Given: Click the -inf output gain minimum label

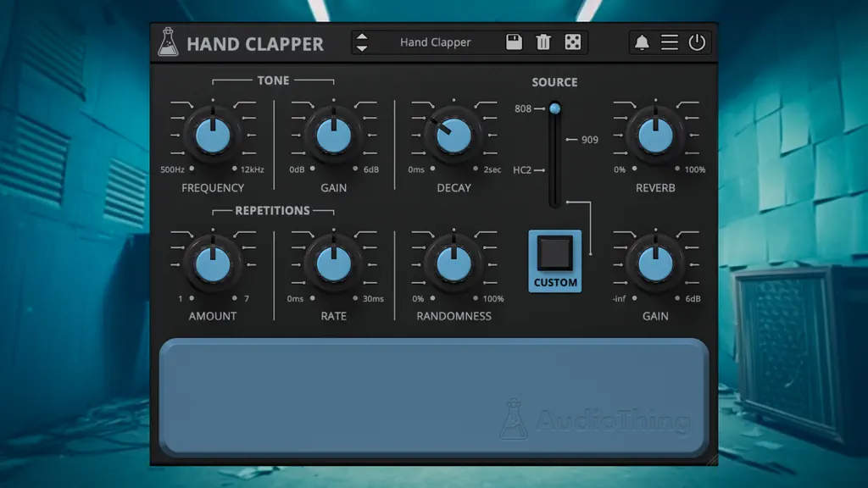Looking at the screenshot, I should coord(619,299).
